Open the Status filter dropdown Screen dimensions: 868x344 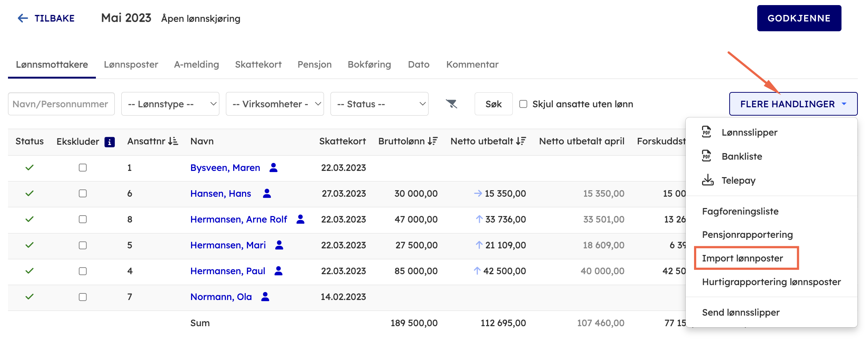tap(379, 104)
